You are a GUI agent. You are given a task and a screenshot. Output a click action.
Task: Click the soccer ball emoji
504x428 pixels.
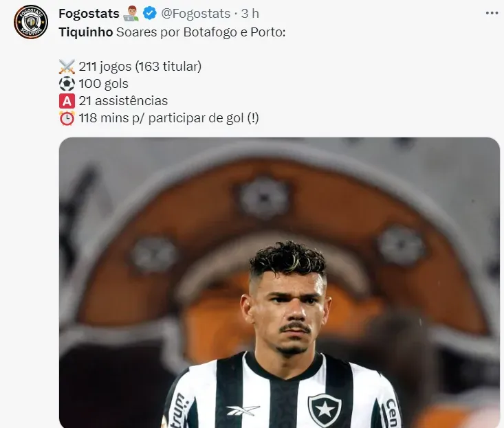pyautogui.click(x=67, y=84)
